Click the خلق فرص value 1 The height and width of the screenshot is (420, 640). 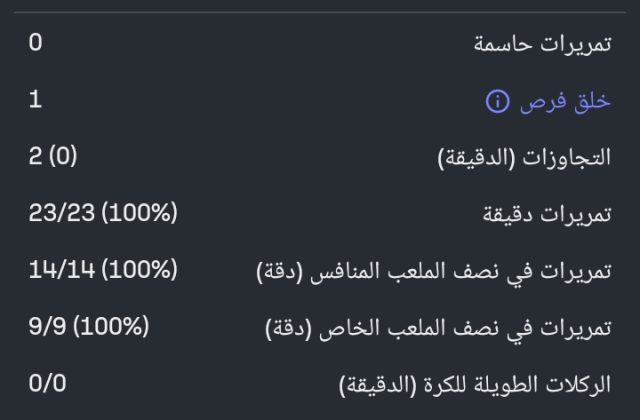coord(35,100)
